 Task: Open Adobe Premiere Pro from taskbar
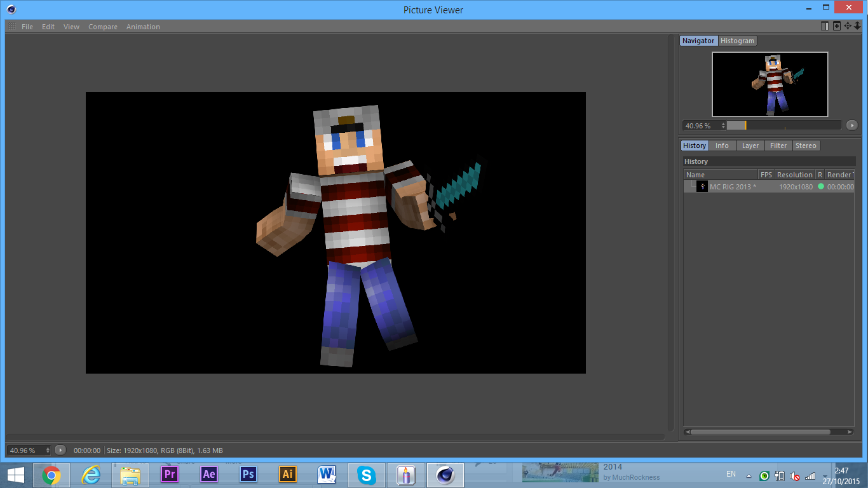(x=169, y=475)
